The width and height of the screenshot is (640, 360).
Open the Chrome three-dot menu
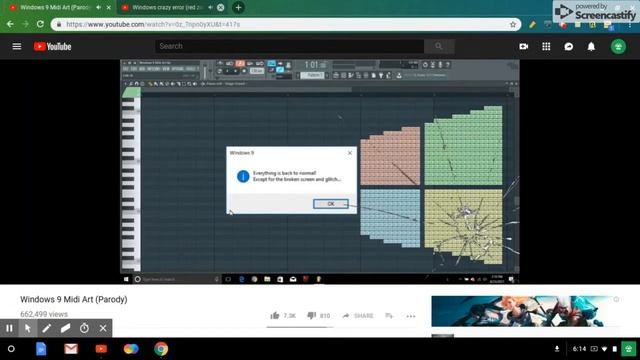click(x=631, y=25)
